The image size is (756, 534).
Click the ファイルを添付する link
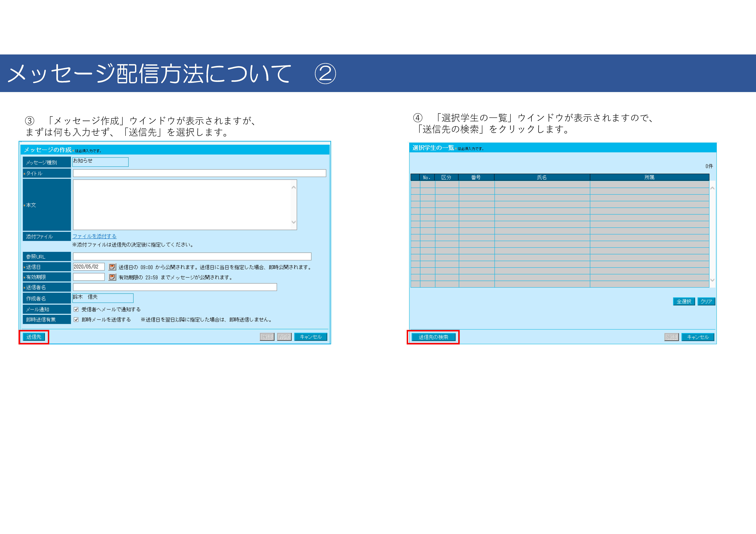point(94,236)
